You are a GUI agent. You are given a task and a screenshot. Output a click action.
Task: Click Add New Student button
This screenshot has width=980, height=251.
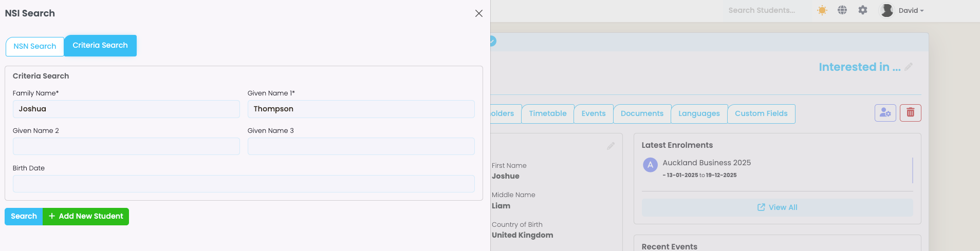coord(86,217)
